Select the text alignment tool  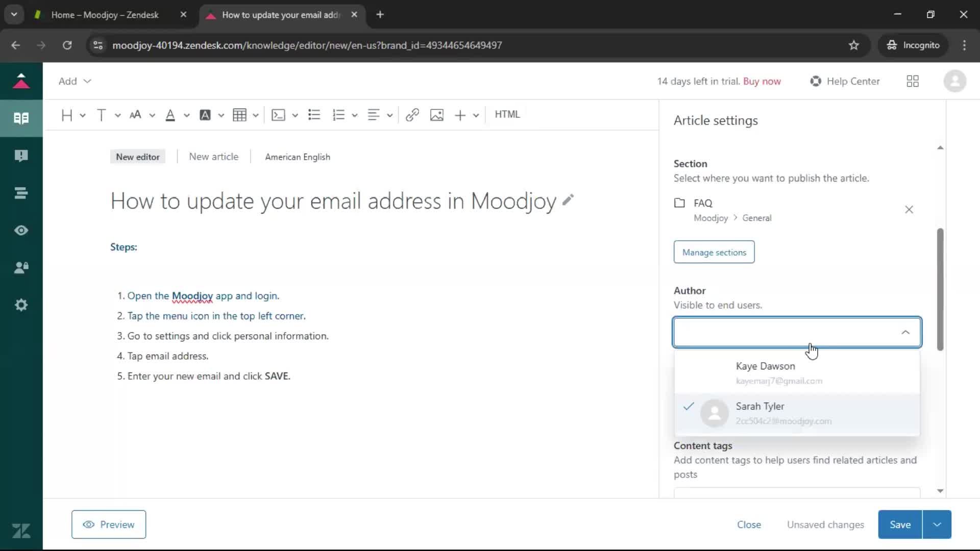374,115
